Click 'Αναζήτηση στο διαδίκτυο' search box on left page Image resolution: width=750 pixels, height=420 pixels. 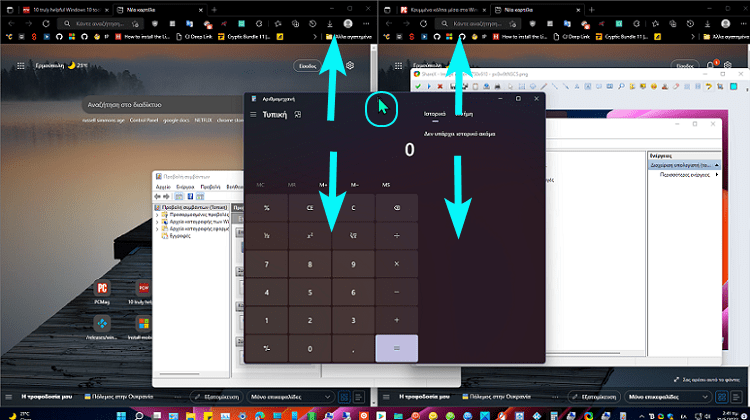pyautogui.click(x=163, y=104)
